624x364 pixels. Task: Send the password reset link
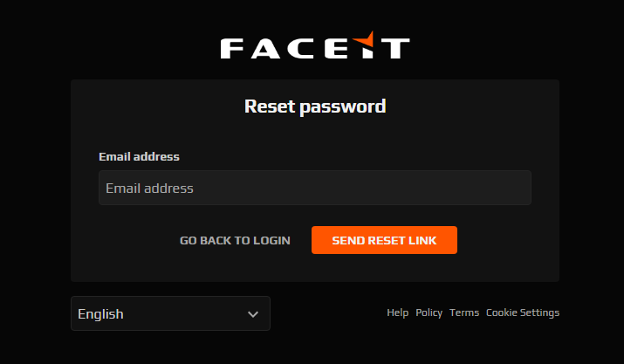point(384,240)
